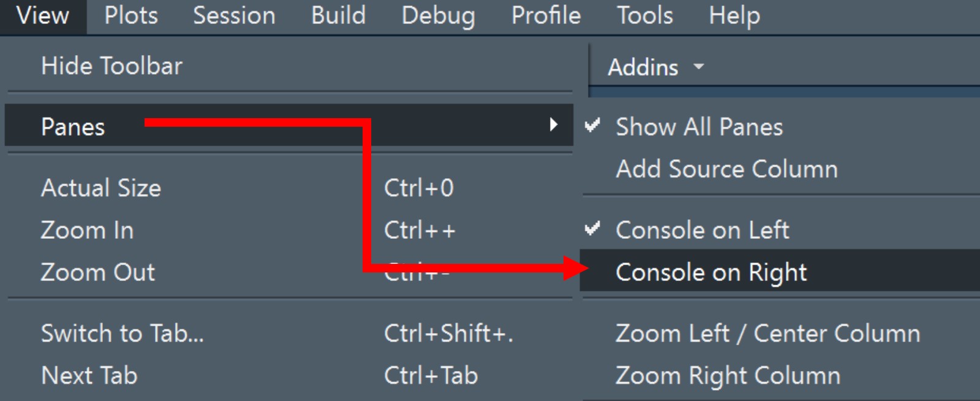Disable Console on Left

tap(703, 230)
